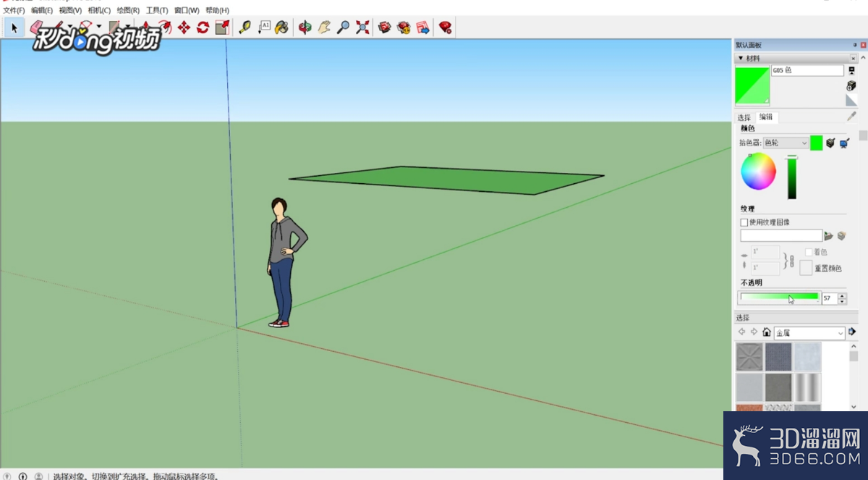The width and height of the screenshot is (868, 480).
Task: Show secondary selection pane icon
Action: tap(851, 71)
